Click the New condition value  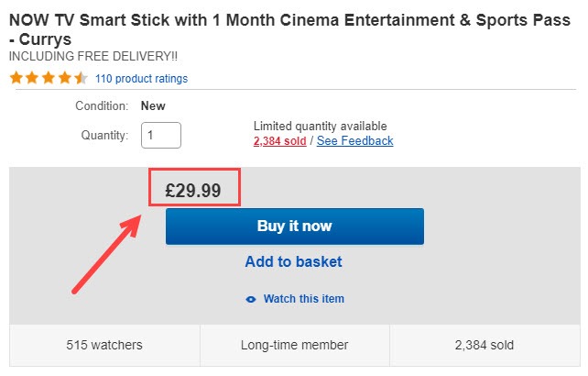(x=153, y=106)
